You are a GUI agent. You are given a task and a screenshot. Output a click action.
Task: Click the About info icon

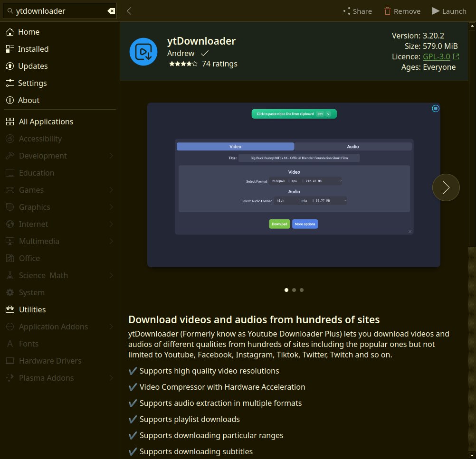pyautogui.click(x=10, y=100)
